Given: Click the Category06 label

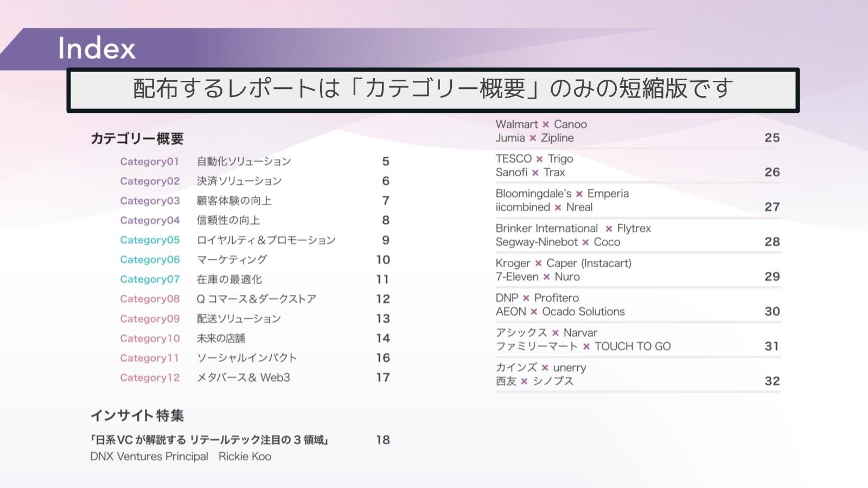Looking at the screenshot, I should point(150,260).
